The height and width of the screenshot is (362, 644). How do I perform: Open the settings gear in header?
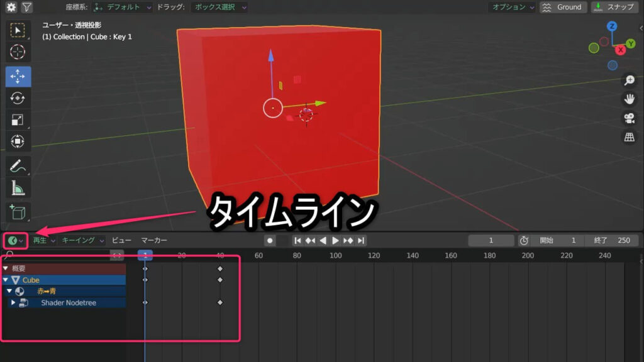pyautogui.click(x=11, y=7)
